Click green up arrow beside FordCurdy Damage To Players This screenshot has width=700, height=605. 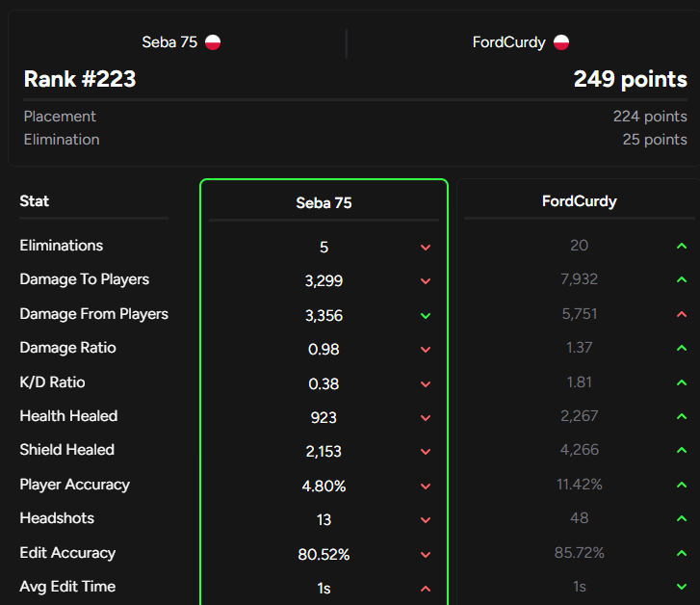click(682, 279)
